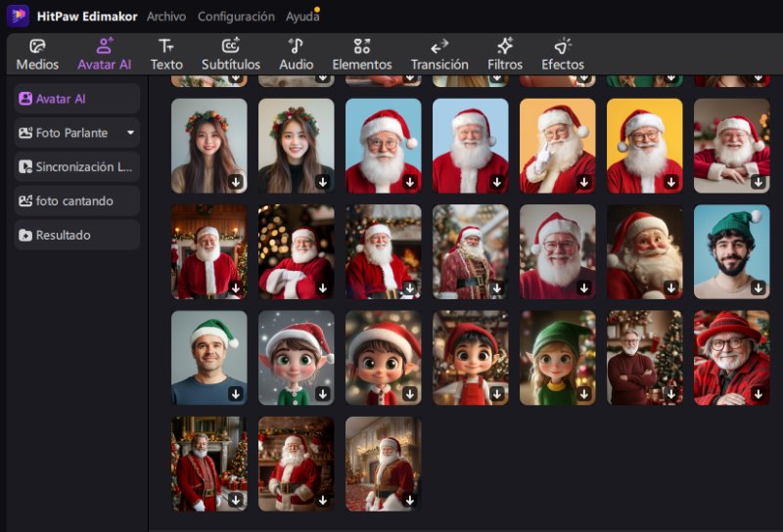Select Avatar AI in the sidebar
Image resolution: width=783 pixels, height=532 pixels.
point(77,99)
